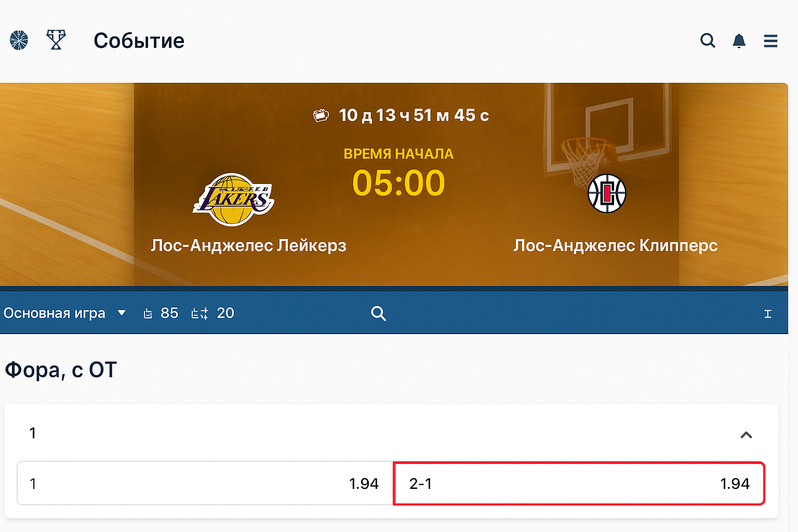Collapse handicap group with chevron up
The width and height of the screenshot is (798, 532).
(x=746, y=435)
